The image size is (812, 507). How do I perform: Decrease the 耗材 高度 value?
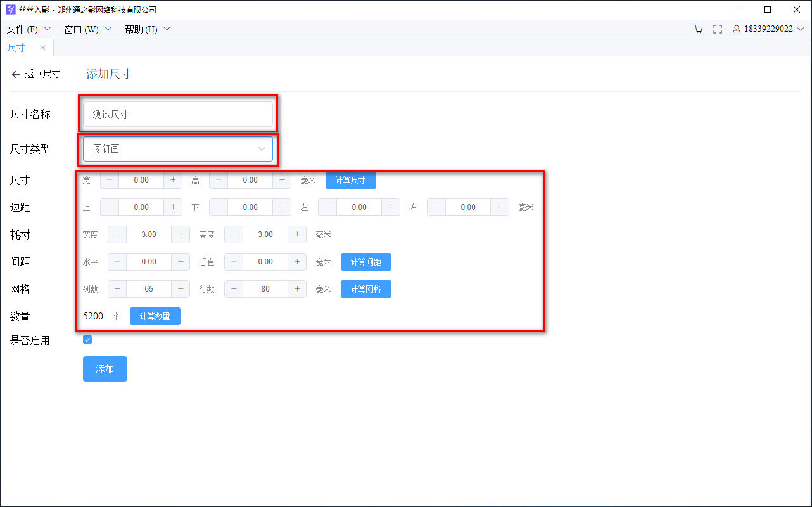click(x=234, y=234)
